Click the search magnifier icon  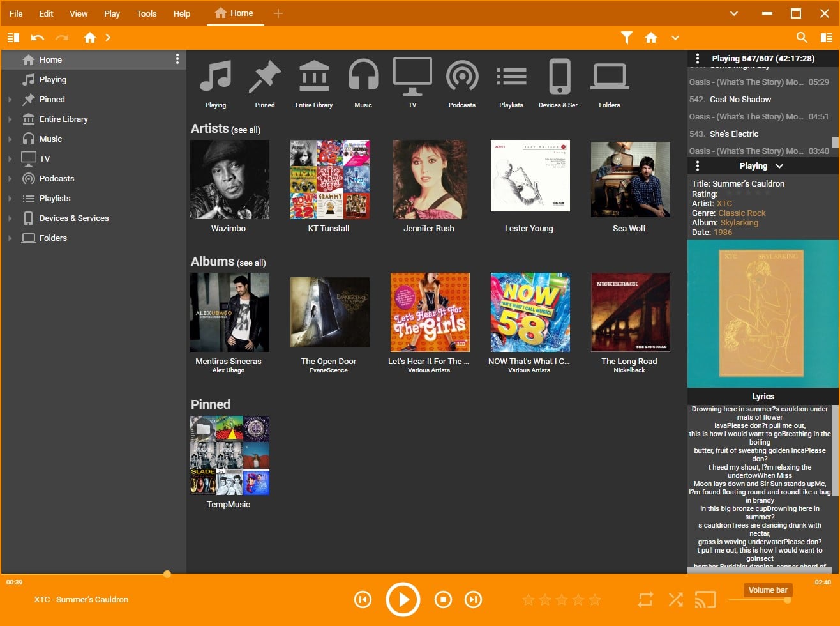802,38
